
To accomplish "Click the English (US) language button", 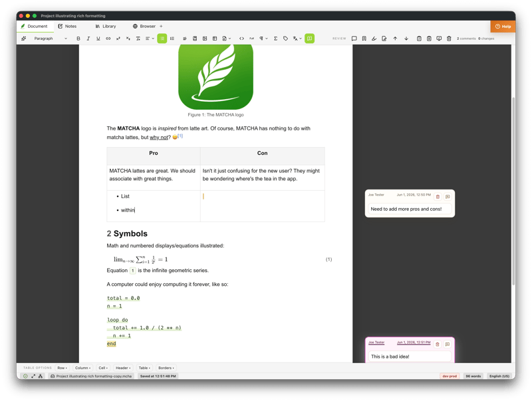I will click(x=499, y=376).
